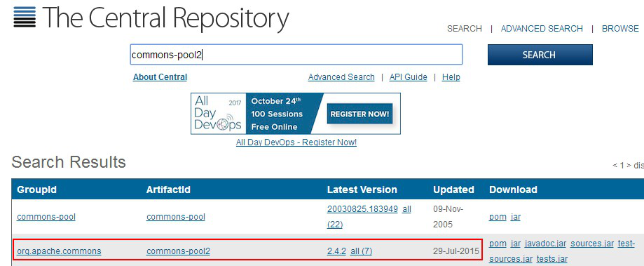This screenshot has height=266, width=644.
Task: Click the All Day DevOps banner image
Action: [296, 114]
